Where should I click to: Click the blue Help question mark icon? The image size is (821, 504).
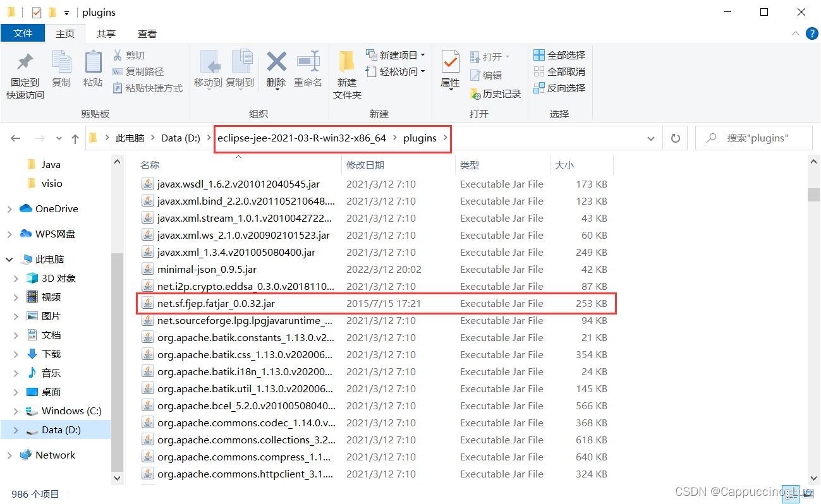click(x=812, y=33)
